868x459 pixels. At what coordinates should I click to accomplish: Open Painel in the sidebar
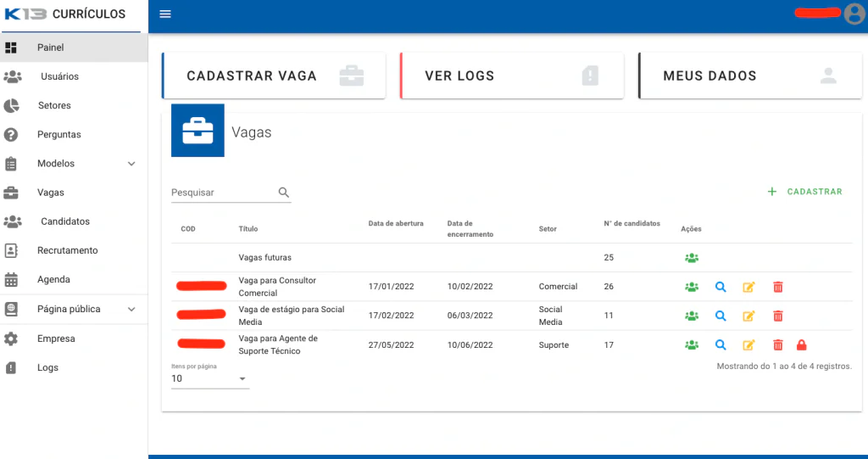(74, 48)
